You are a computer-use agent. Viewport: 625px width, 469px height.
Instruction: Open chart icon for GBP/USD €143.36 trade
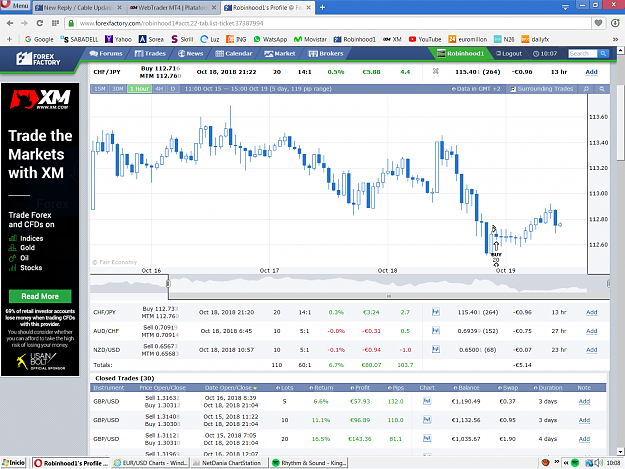click(427, 438)
